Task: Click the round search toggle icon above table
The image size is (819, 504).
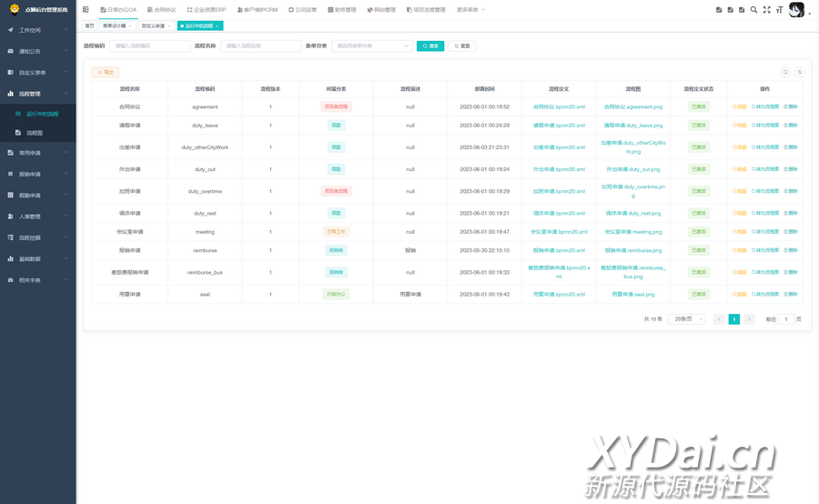Action: coord(785,72)
